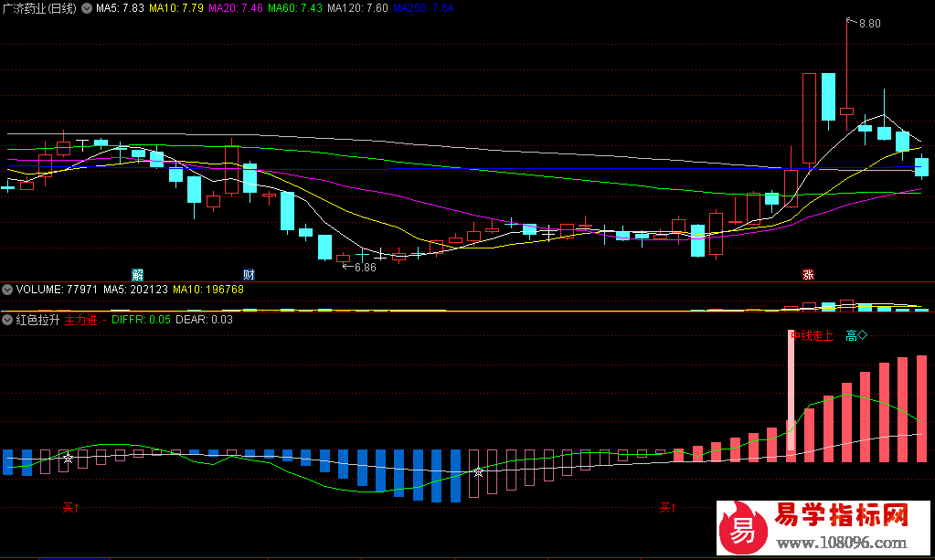Click the DIFFR: 0.05 value
Screen dimensions: 935x560
pos(142,320)
